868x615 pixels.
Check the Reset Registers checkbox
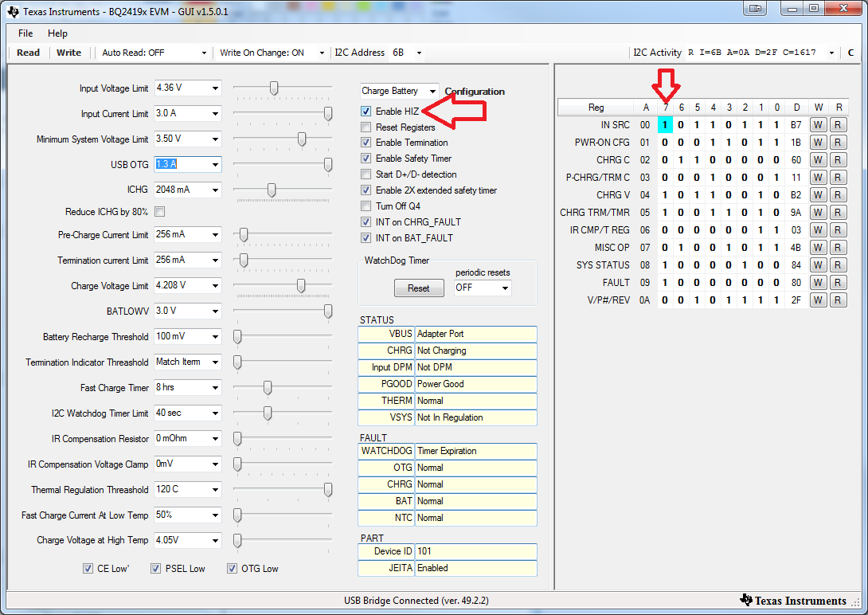click(366, 127)
